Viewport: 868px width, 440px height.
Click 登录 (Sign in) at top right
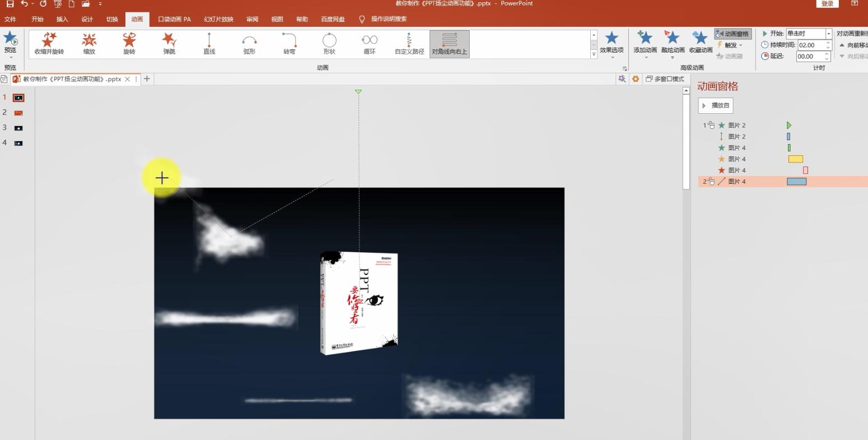pyautogui.click(x=827, y=3)
